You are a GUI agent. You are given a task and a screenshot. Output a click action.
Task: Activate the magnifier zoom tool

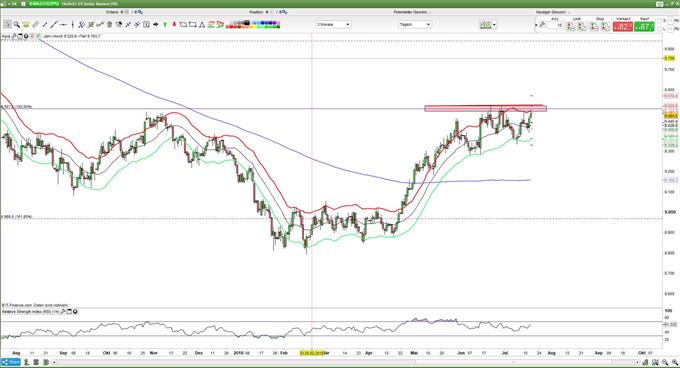pos(17,25)
